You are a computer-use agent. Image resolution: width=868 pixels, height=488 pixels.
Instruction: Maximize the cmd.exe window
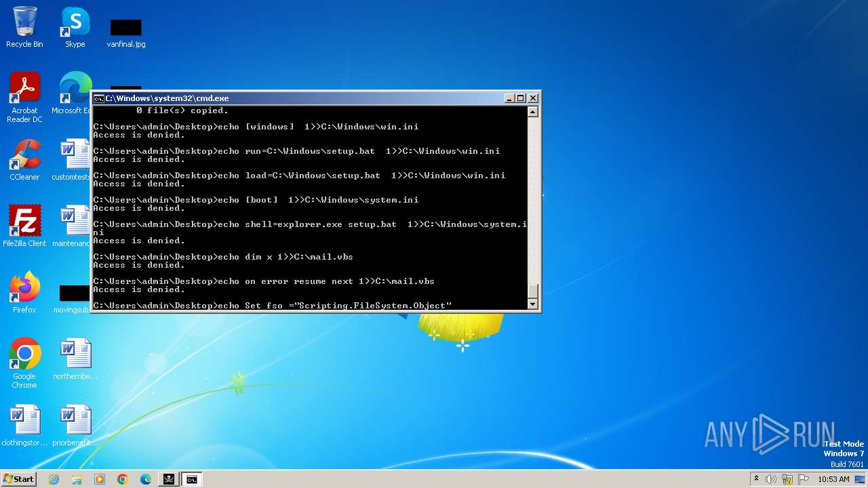521,98
